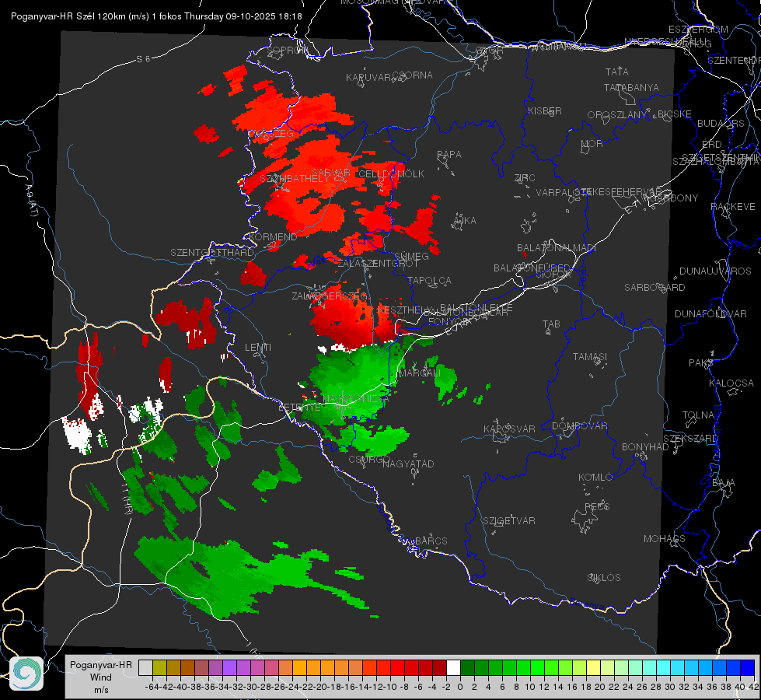This screenshot has height=700, width=761.
Task: Click the TAPOLCA city label
Action: coord(429,280)
